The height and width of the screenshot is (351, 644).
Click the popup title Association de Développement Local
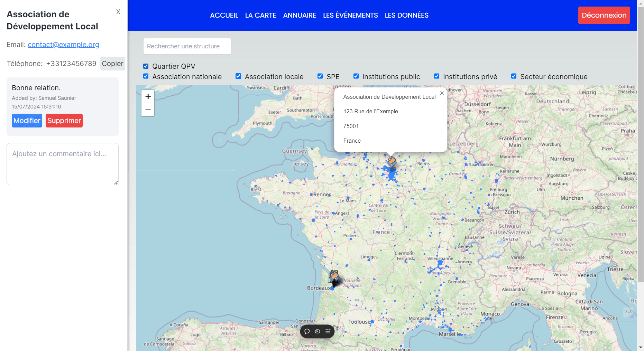click(x=389, y=97)
